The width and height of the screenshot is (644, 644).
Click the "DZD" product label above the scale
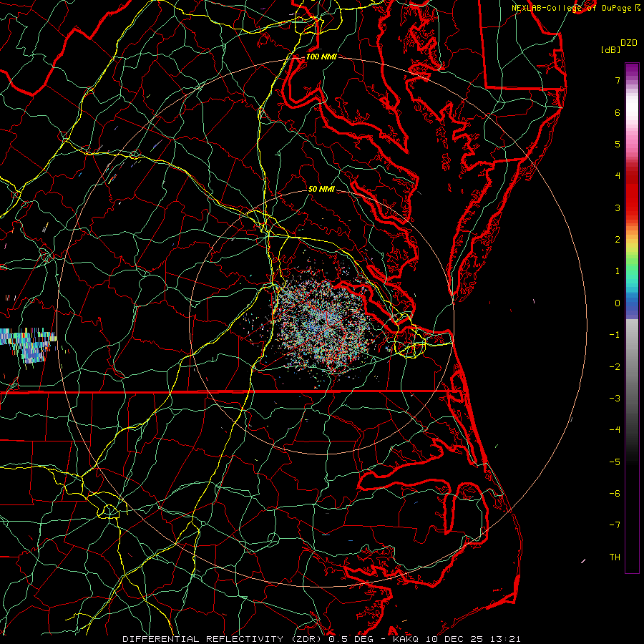tap(629, 43)
